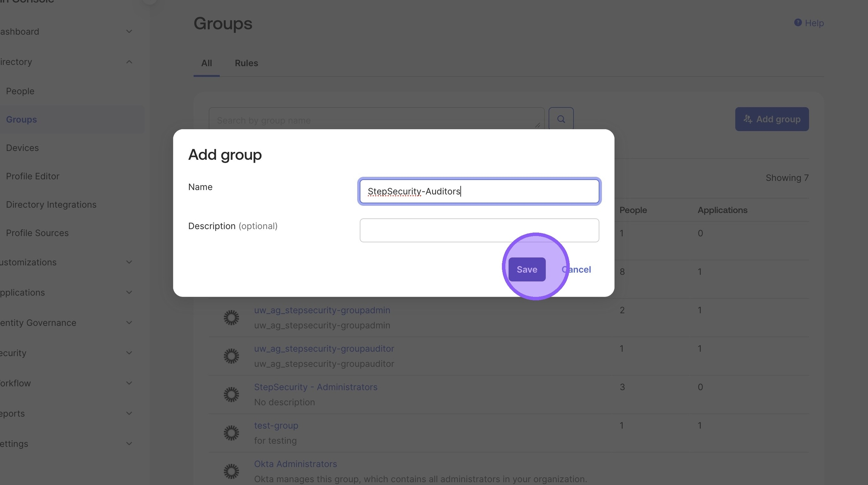
Task: Click the uw_ag_stepsecurity-groupauditor group icon
Action: 231,356
